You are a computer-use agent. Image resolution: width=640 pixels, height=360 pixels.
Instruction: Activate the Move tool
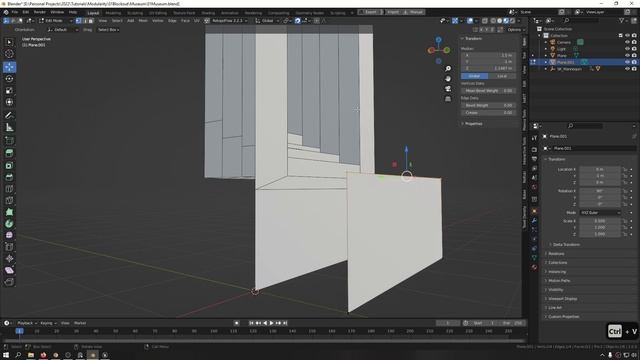point(9,67)
